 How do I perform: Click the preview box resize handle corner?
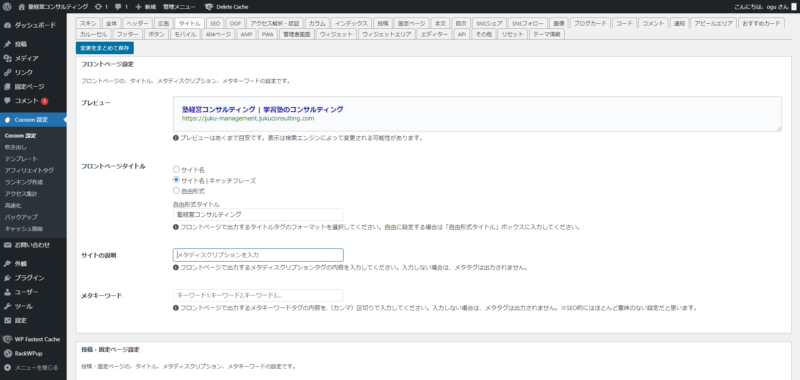pyautogui.click(x=779, y=129)
